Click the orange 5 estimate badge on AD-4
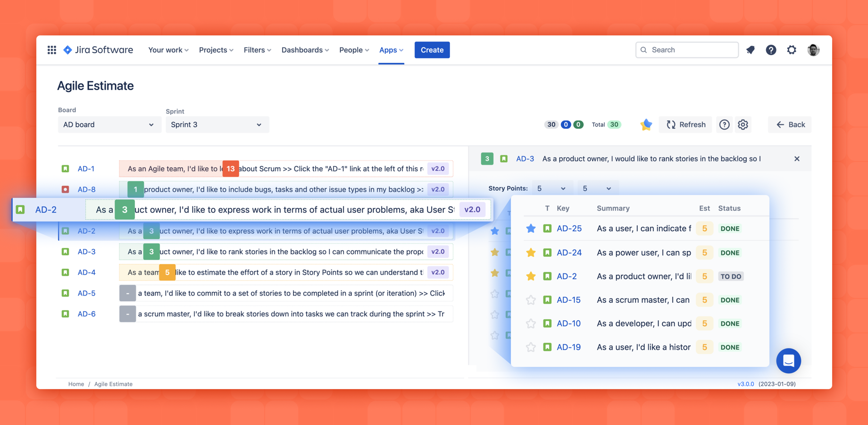This screenshot has width=868, height=425. [167, 272]
